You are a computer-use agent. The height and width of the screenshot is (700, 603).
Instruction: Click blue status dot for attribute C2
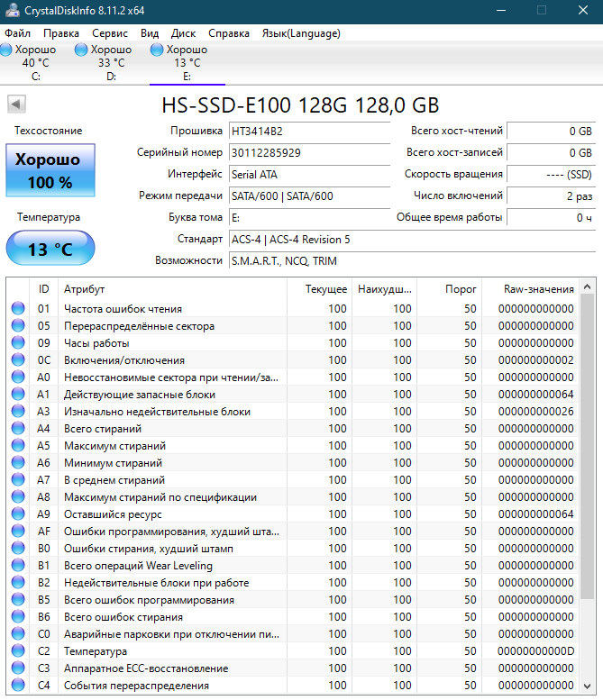coord(18,650)
